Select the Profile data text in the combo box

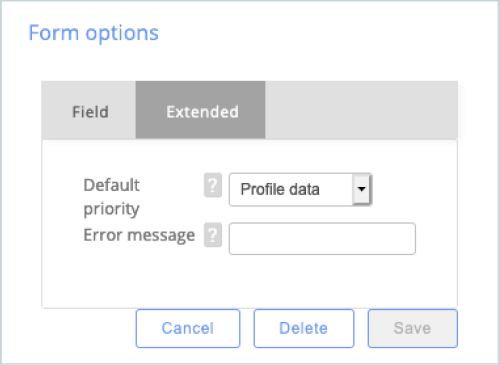280,189
